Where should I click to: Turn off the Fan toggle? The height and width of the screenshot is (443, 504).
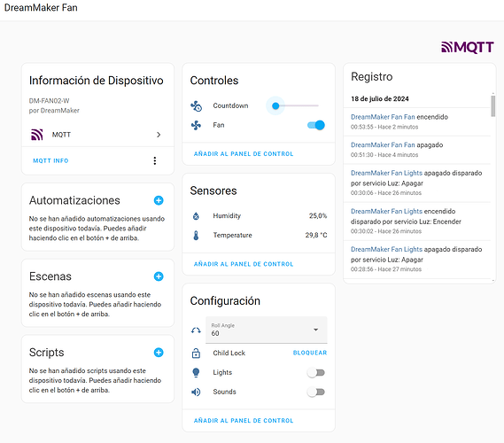coord(316,125)
